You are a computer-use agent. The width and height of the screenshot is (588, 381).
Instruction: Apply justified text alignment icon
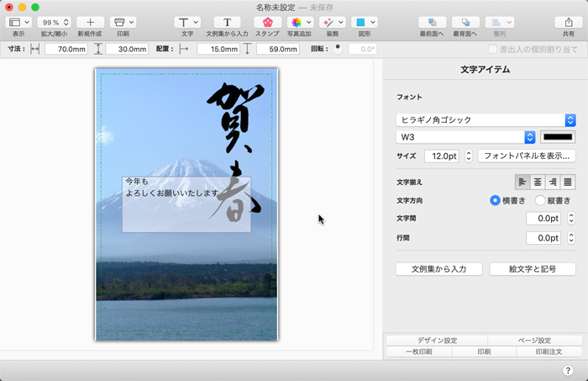pyautogui.click(x=568, y=181)
